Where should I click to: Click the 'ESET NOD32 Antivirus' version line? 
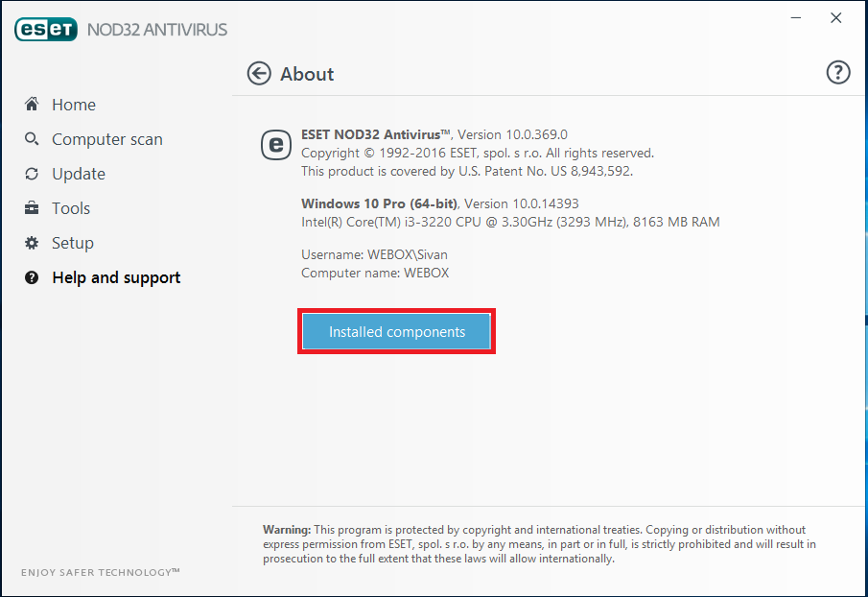434,134
